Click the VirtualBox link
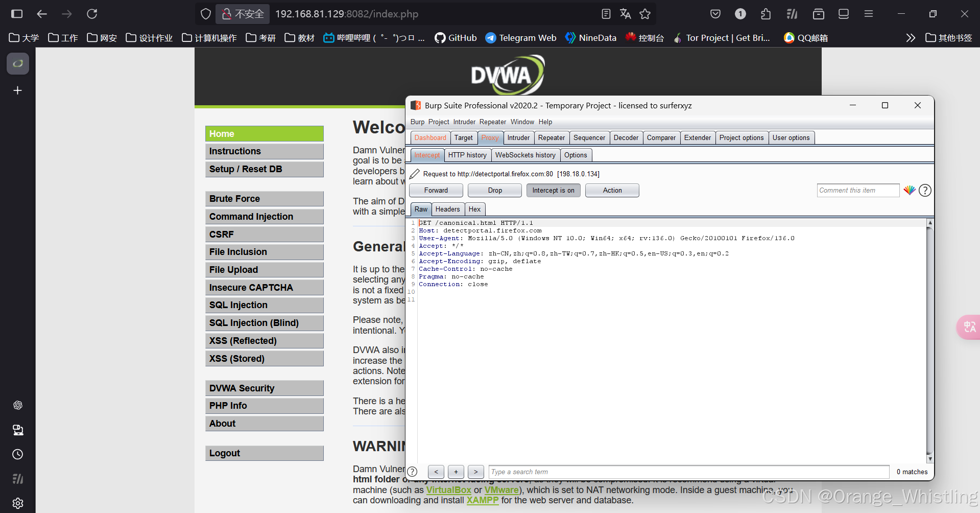 448,490
